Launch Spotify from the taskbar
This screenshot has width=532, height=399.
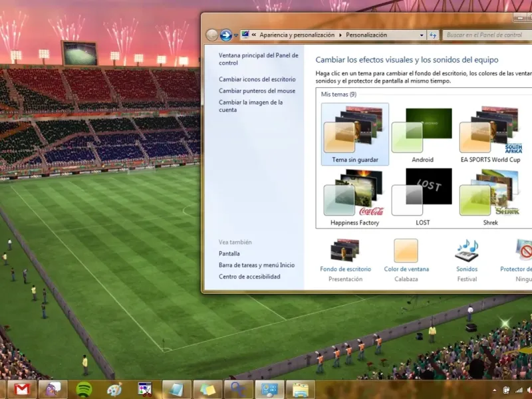click(x=84, y=389)
